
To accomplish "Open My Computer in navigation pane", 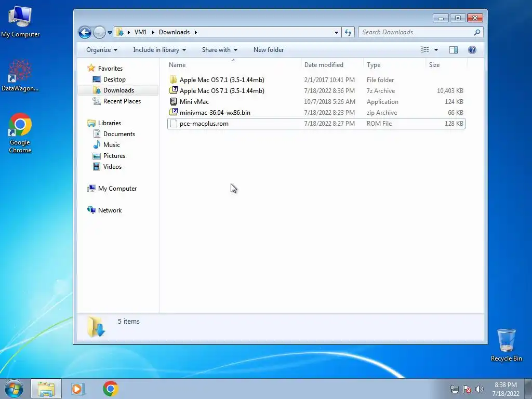I will 117,188.
